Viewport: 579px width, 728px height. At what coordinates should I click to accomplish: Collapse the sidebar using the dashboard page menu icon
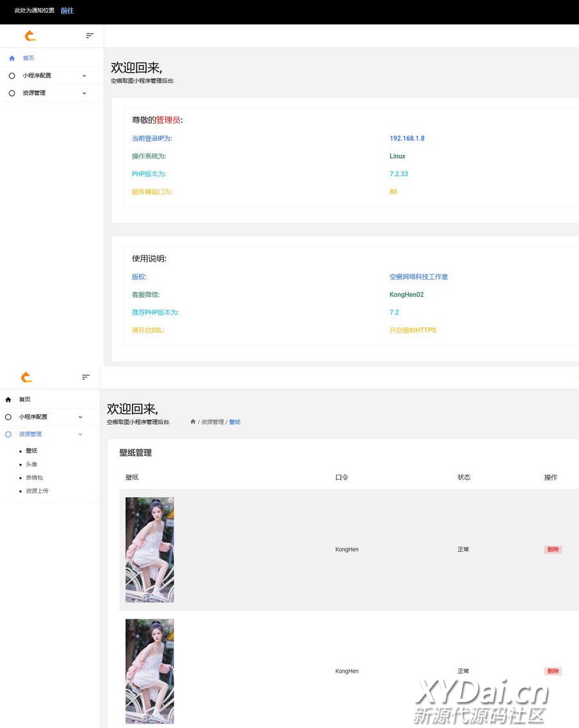[90, 36]
